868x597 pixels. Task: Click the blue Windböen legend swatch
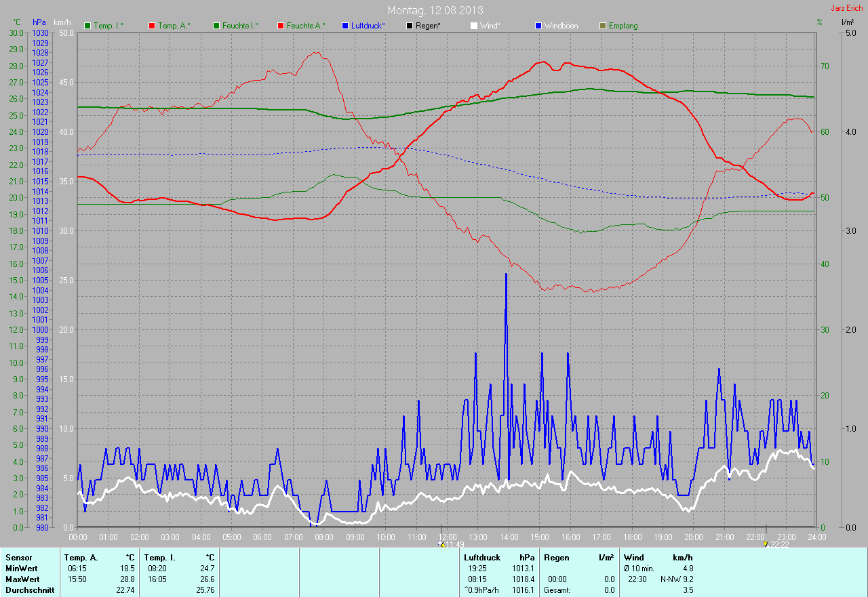[x=538, y=26]
